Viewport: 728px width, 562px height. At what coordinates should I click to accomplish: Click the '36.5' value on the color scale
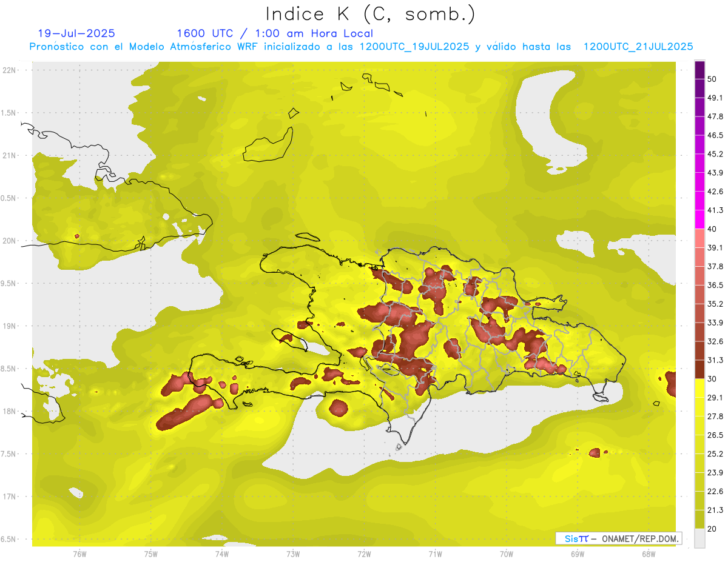715,285
